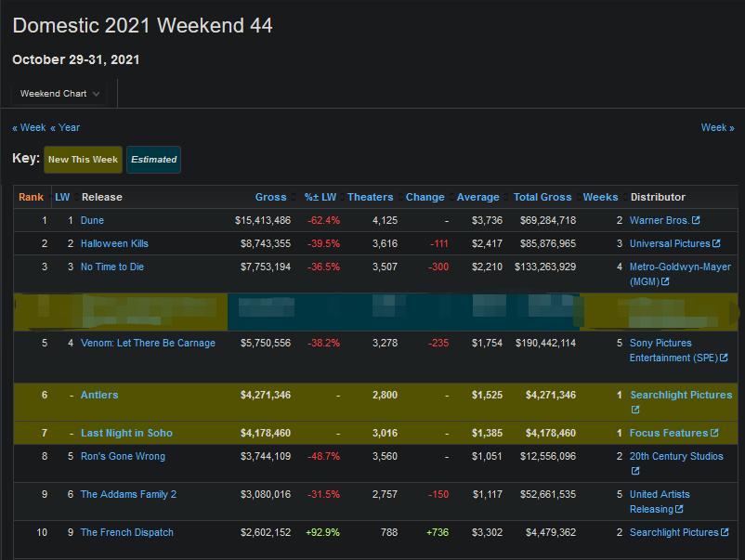The width and height of the screenshot is (745, 560).
Task: Open the Ron's Gone Wrong page
Action: click(123, 457)
